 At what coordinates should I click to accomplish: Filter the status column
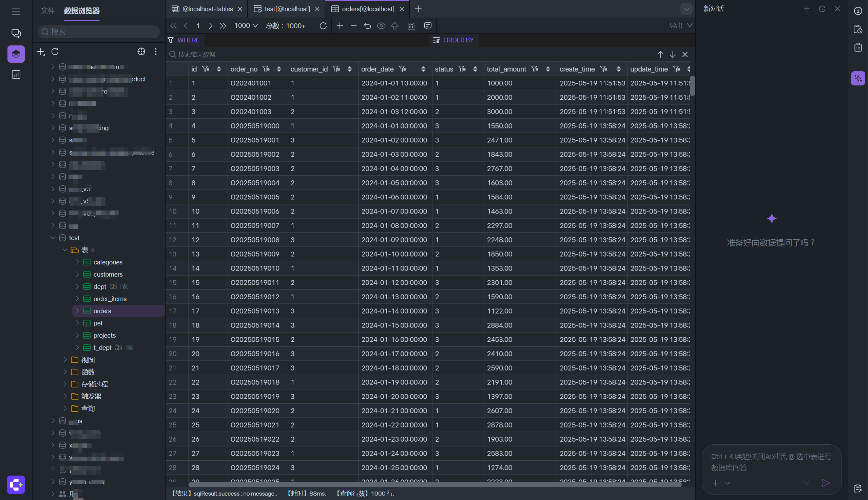coord(462,69)
